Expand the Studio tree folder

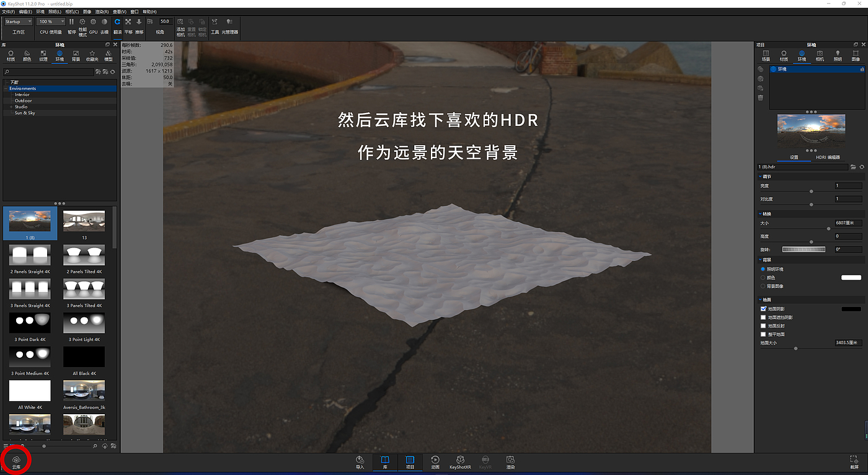11,107
